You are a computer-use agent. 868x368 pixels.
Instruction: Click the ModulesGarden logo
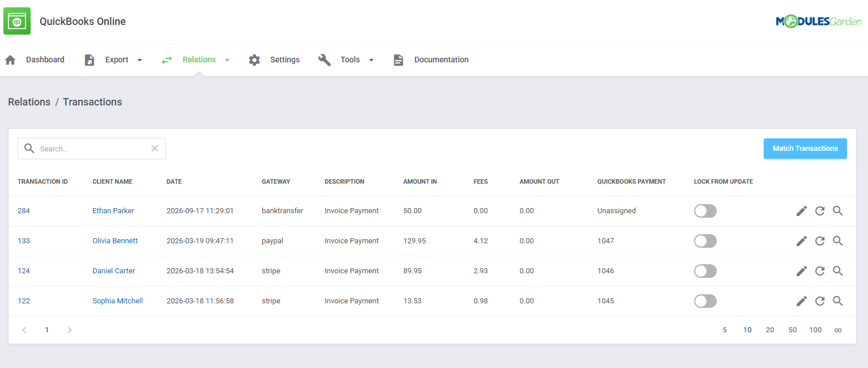point(818,22)
